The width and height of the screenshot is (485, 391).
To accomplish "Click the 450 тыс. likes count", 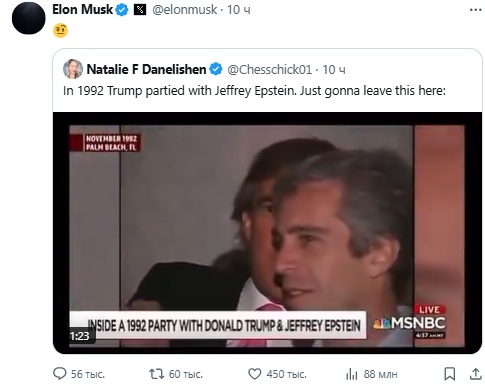I will [286, 374].
